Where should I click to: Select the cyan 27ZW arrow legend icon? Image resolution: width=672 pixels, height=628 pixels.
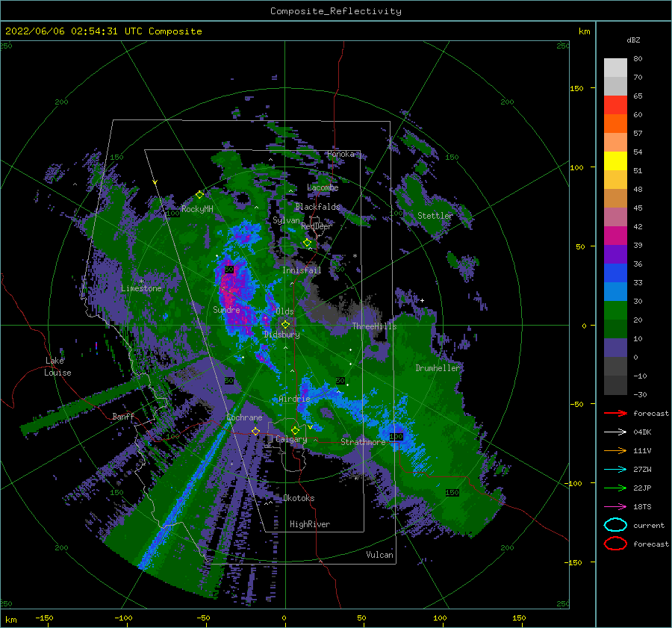(x=615, y=470)
